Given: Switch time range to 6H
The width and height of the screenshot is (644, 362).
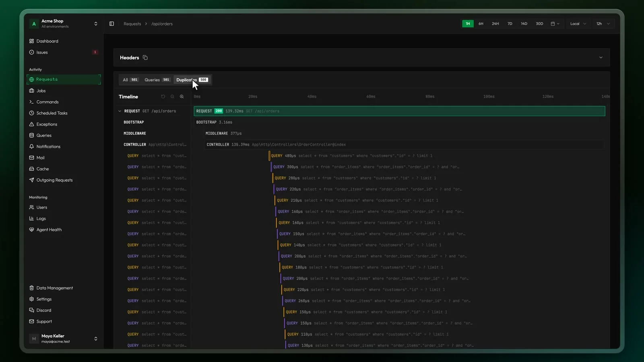Looking at the screenshot, I should [481, 24].
